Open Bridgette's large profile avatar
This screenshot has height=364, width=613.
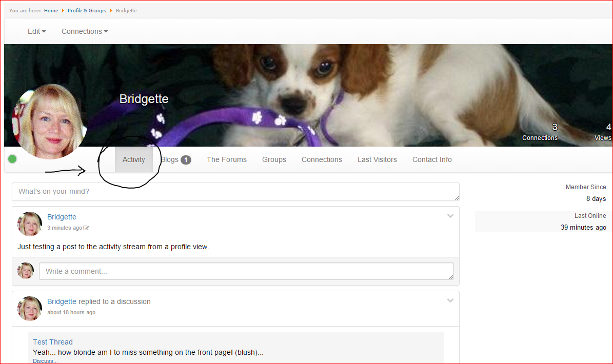coord(50,122)
